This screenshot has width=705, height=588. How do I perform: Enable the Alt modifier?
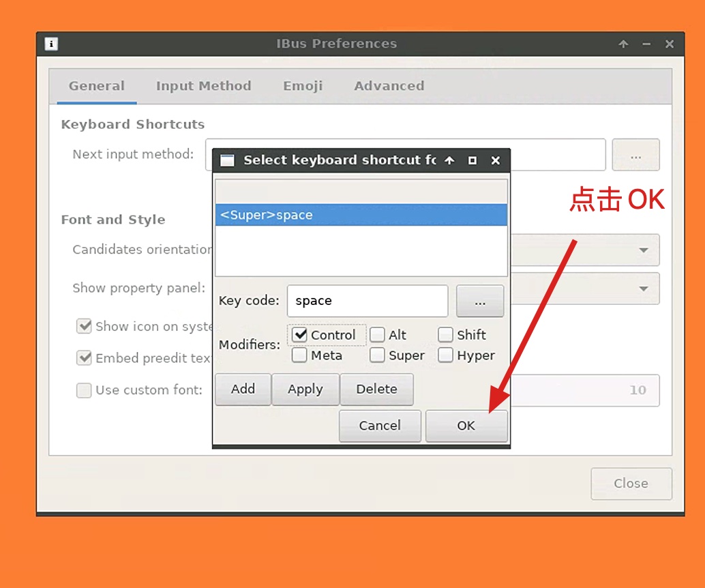[x=377, y=335]
